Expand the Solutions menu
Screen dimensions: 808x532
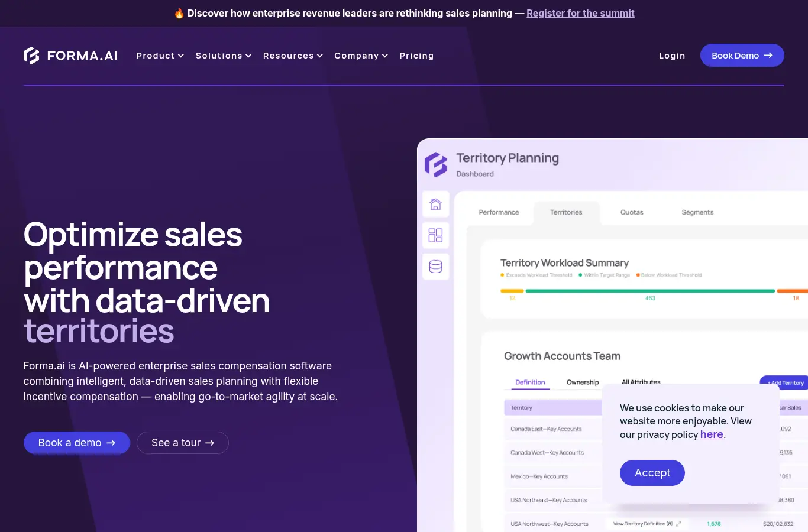coord(224,56)
